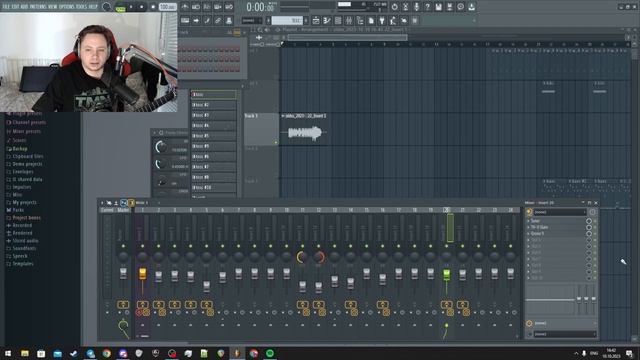Screen dimensions: 640x360
Task: Open the PATTERNS menu
Action: click(x=38, y=7)
